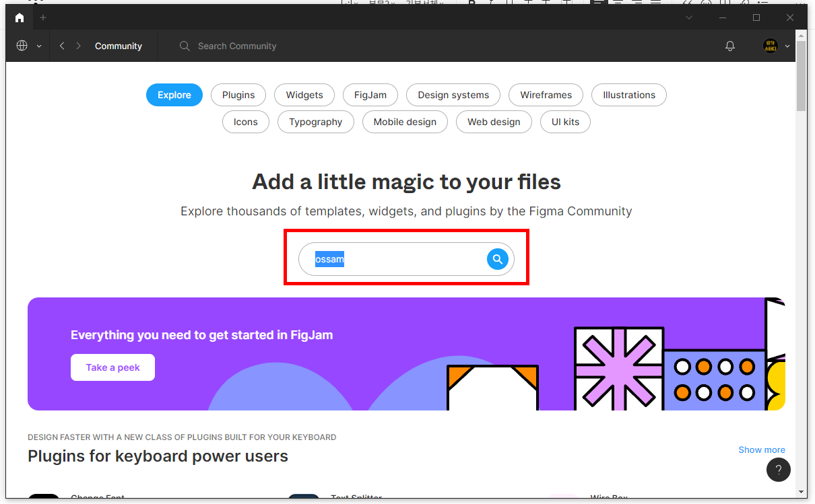Select the Design systems category pill
The width and height of the screenshot is (815, 504).
[453, 95]
